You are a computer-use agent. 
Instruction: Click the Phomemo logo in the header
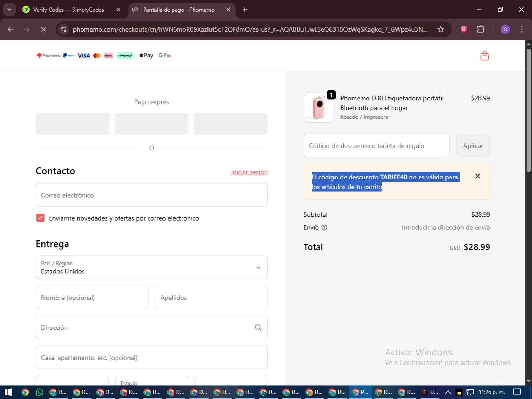[49, 55]
